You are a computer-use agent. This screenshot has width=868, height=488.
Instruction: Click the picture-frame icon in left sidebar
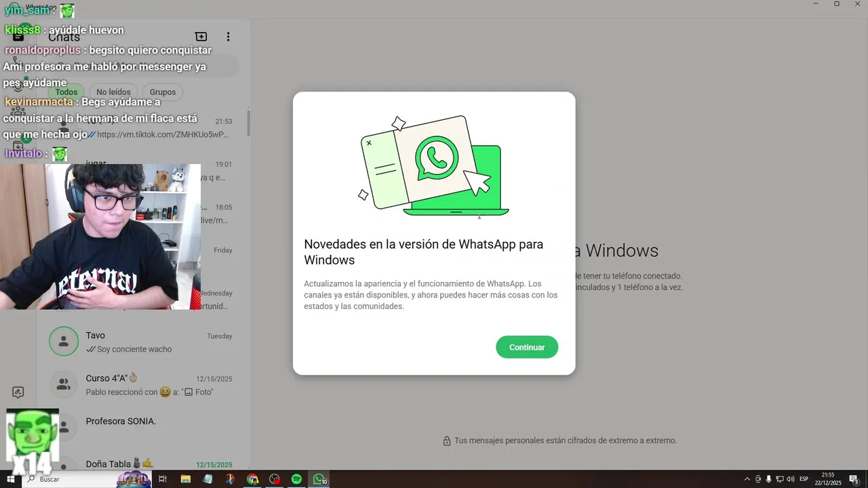(x=18, y=392)
